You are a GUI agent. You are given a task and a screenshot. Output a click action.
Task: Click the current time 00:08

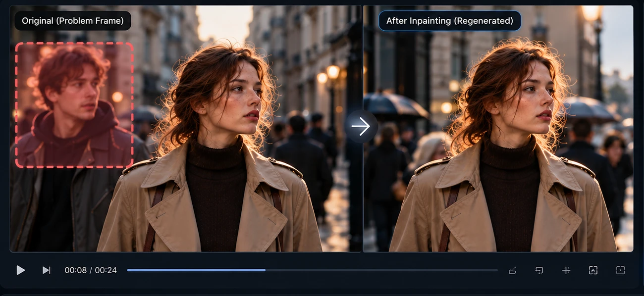pyautogui.click(x=75, y=270)
